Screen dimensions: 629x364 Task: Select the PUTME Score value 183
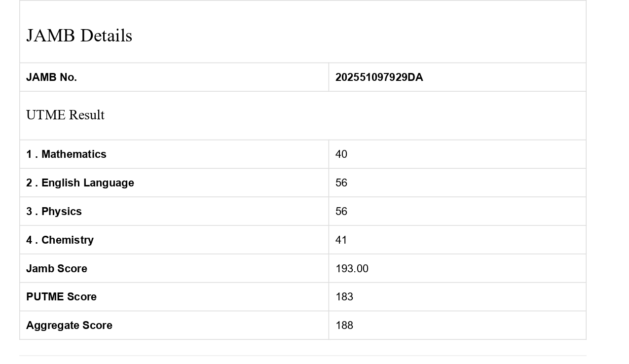click(x=344, y=297)
